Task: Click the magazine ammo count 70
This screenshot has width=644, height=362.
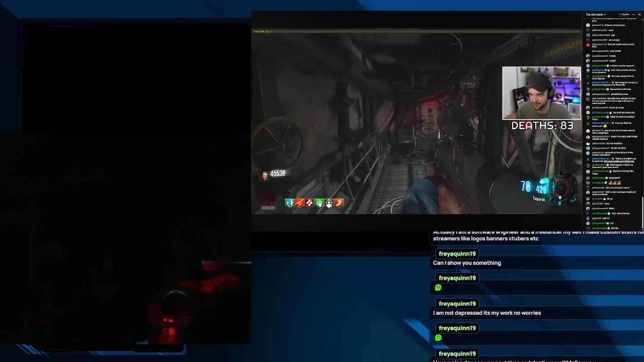Action: coord(526,187)
